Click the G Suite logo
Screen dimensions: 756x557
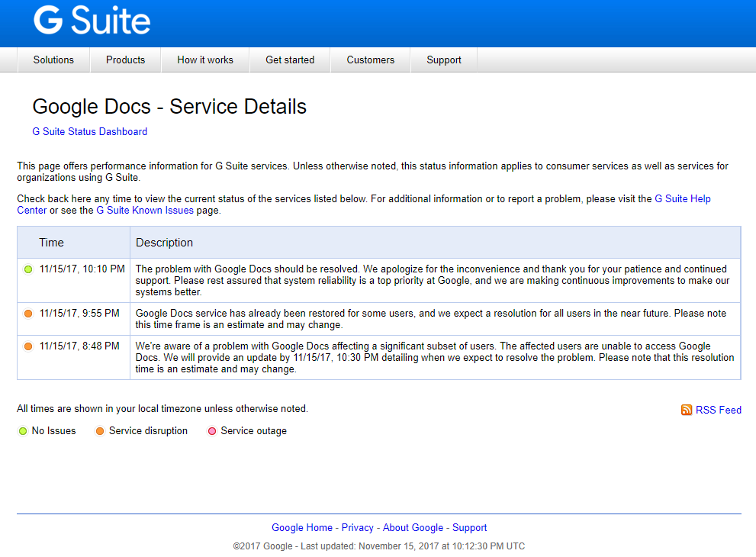(x=92, y=21)
